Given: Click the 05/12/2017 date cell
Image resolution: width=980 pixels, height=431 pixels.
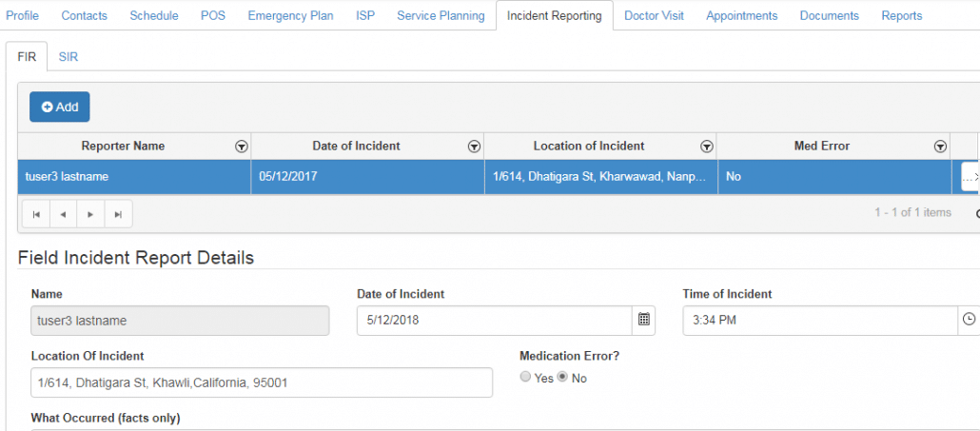Looking at the screenshot, I should pyautogui.click(x=367, y=177).
